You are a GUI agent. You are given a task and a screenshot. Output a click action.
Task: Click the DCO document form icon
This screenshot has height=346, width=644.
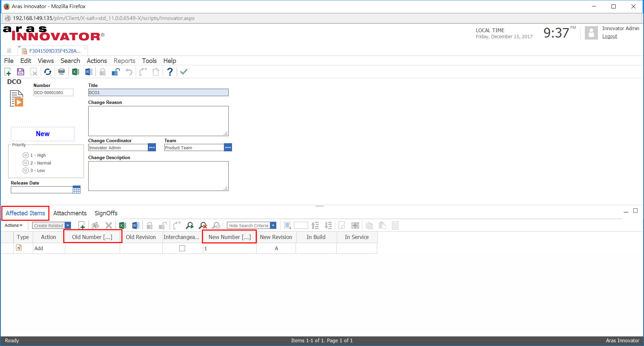[17, 99]
